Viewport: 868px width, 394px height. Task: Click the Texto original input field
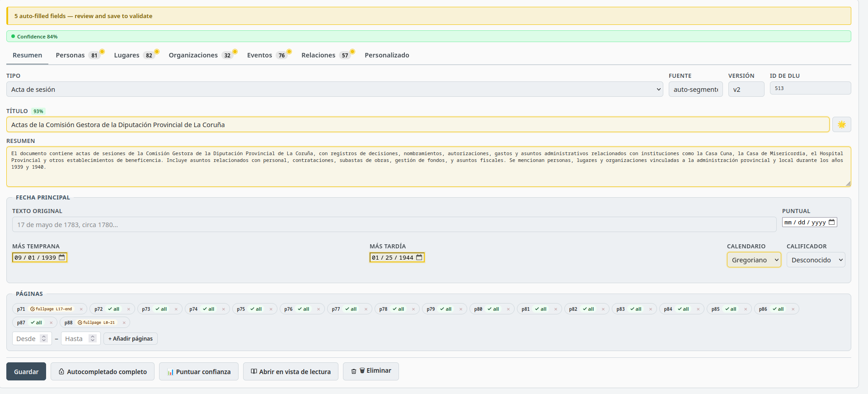[x=394, y=224]
